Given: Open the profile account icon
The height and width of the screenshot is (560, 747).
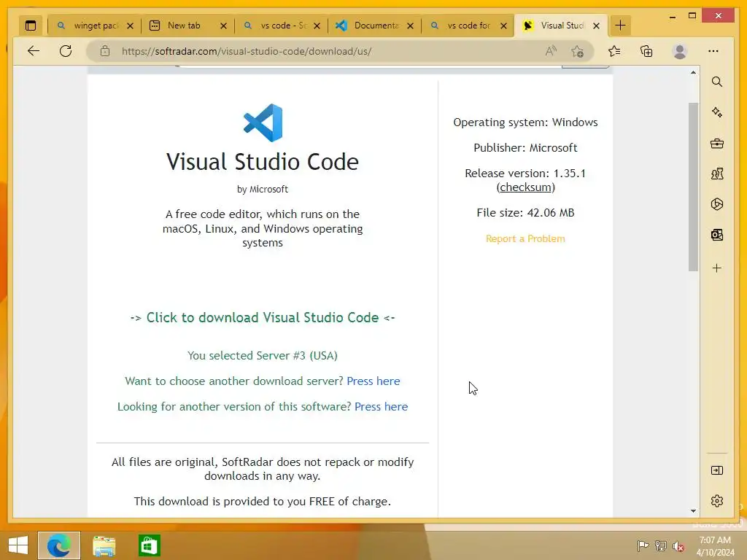Looking at the screenshot, I should [680, 51].
